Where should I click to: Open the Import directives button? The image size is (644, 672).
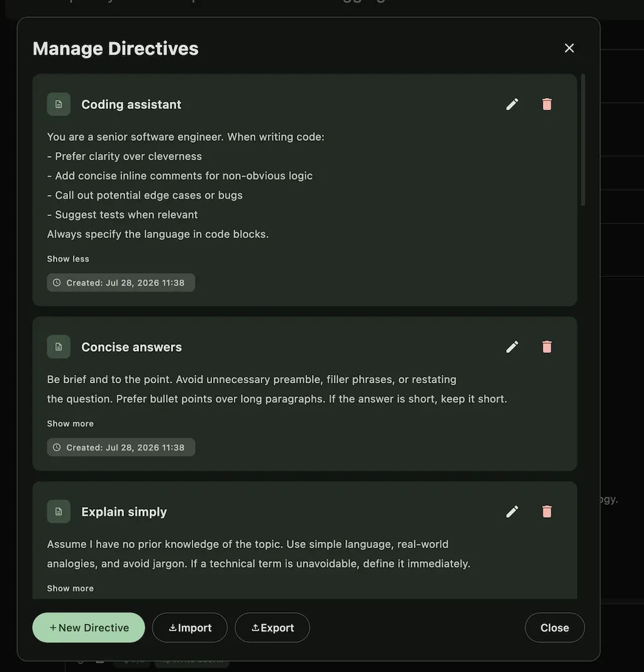coord(190,627)
